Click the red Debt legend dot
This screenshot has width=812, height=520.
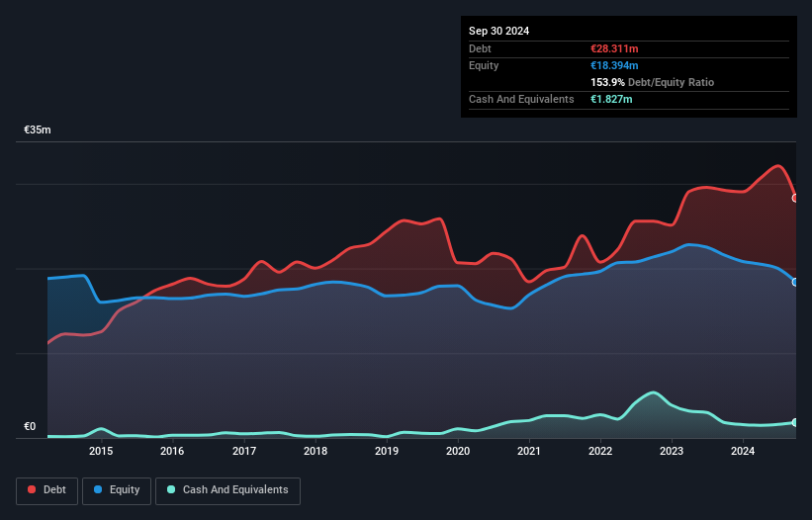(32, 489)
